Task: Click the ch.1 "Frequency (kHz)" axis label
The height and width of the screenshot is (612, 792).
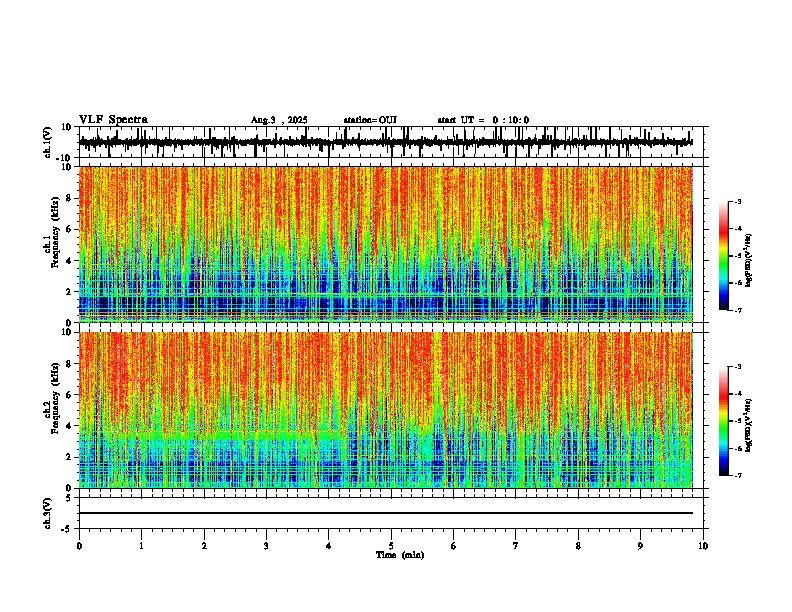Action: (56, 233)
